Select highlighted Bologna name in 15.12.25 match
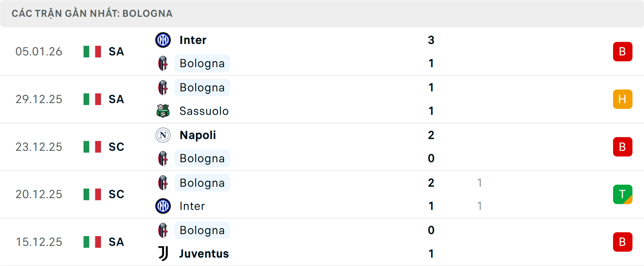644x266 pixels. point(202,230)
